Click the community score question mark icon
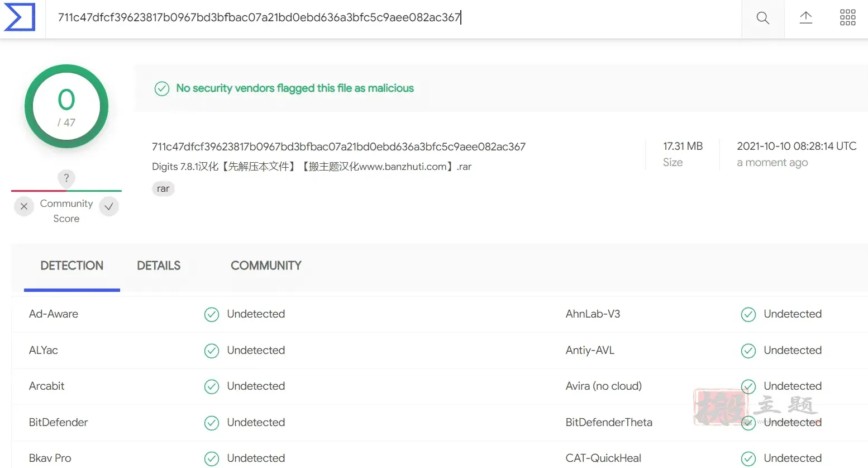868x468 pixels. [x=66, y=178]
